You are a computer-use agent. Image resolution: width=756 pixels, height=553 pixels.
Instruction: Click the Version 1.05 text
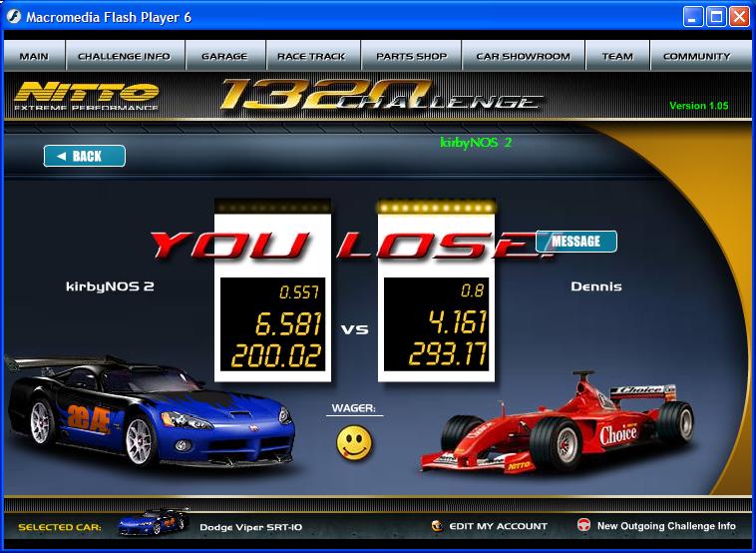pyautogui.click(x=698, y=106)
